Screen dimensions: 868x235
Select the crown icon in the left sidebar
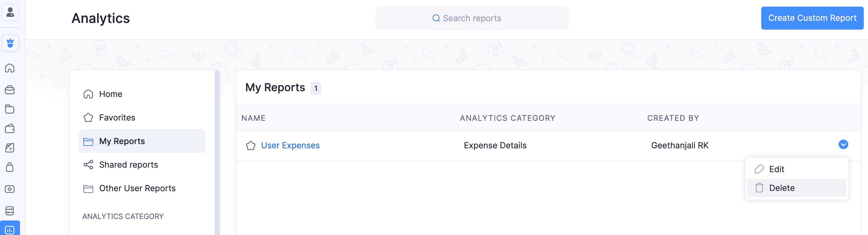pos(10,43)
